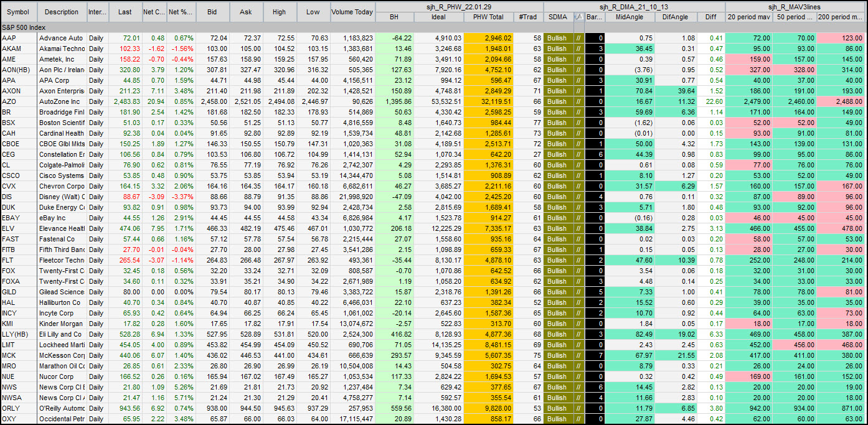
Task: Click the DifAngle column header
Action: pos(676,17)
